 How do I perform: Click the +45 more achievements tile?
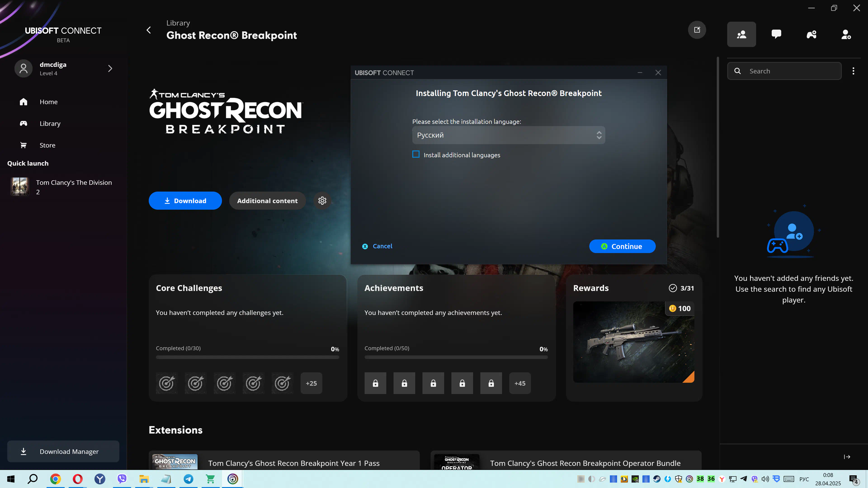pyautogui.click(x=520, y=383)
